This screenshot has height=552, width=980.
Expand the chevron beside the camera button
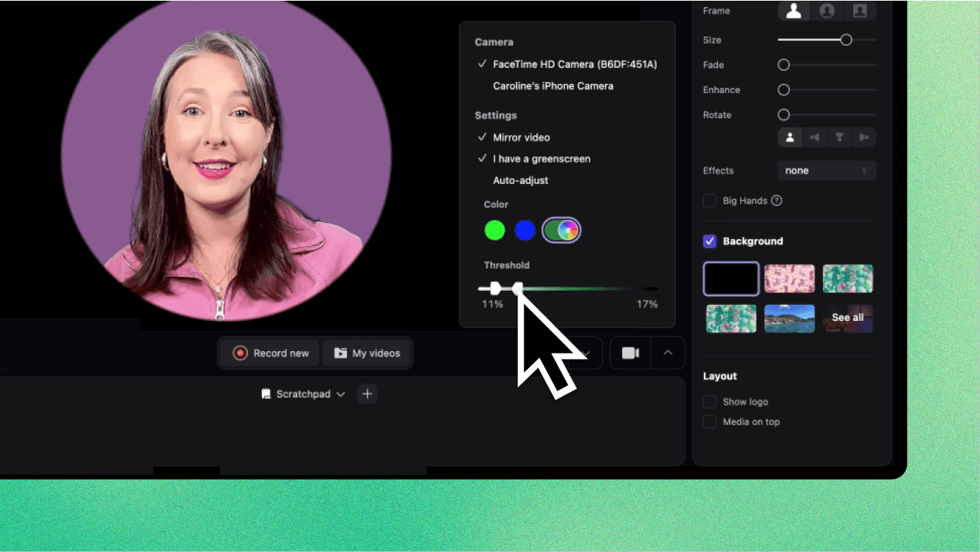pos(668,353)
